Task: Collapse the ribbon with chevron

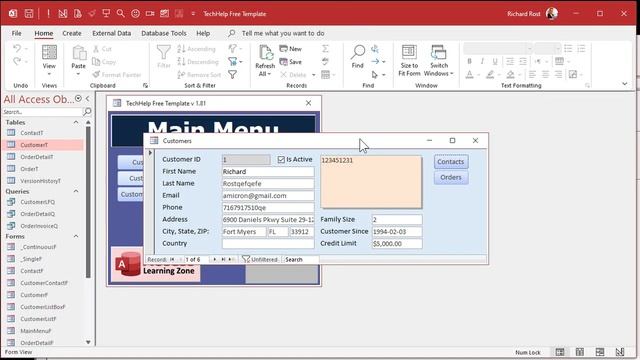Action: click(624, 84)
